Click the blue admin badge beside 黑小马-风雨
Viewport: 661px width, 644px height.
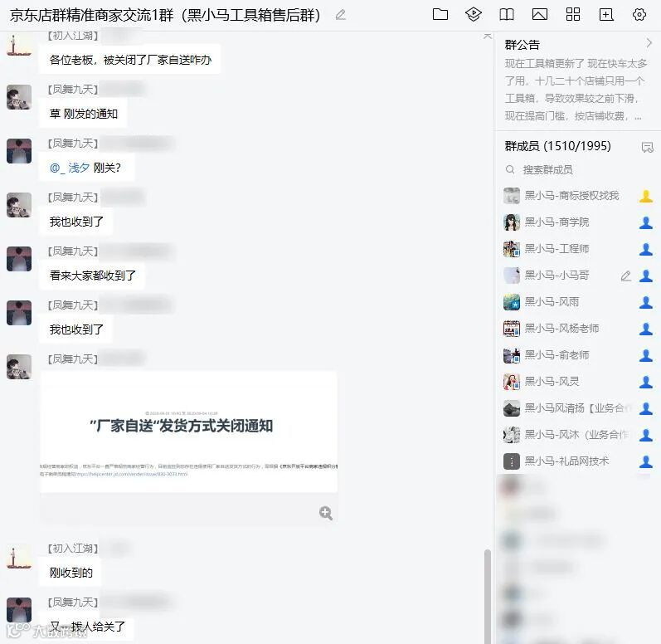pos(646,302)
